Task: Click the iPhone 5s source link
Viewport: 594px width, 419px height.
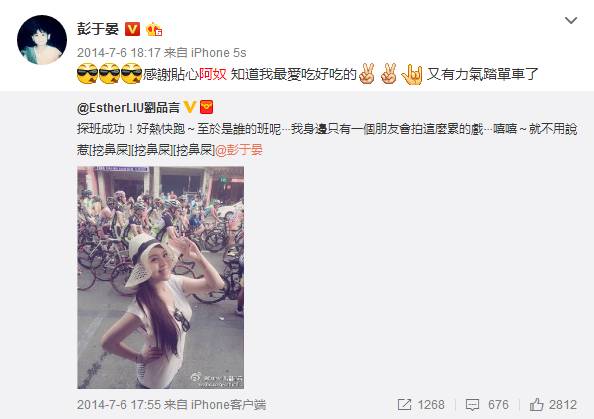Action: tap(219, 53)
